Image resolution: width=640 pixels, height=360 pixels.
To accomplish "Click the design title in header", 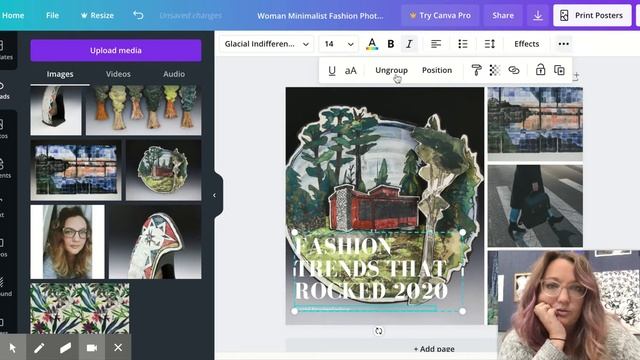I will 320,16.
